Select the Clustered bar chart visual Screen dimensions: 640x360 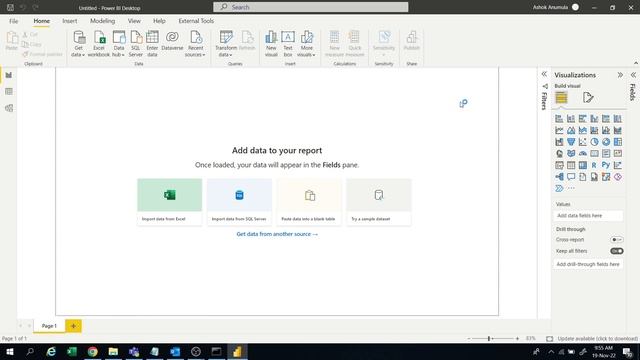pyautogui.click(x=582, y=119)
